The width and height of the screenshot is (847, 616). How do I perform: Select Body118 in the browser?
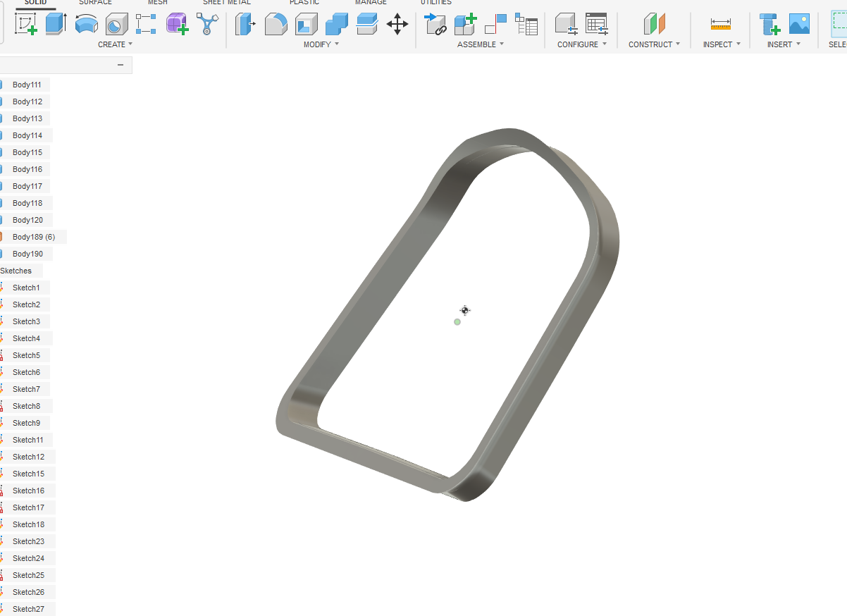[27, 203]
